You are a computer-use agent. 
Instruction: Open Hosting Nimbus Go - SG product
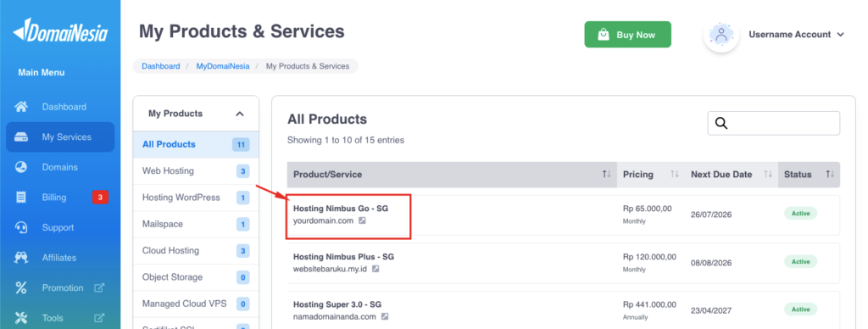(x=340, y=209)
